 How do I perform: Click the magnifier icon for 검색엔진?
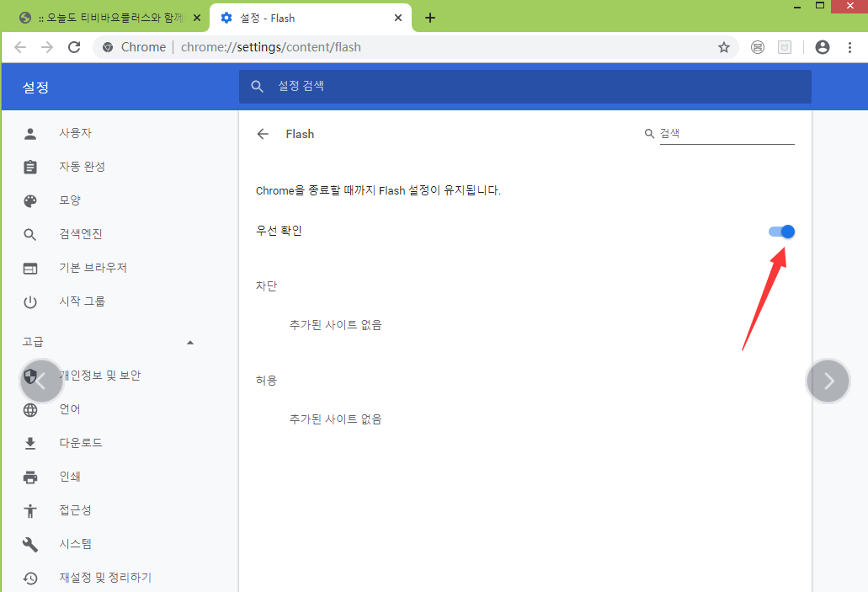click(30, 235)
